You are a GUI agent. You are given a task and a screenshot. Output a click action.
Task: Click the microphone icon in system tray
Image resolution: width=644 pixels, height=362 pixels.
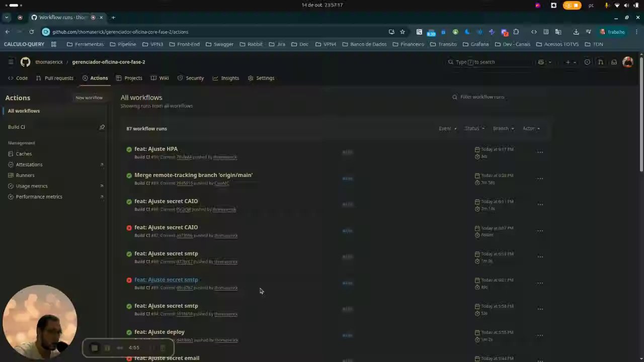click(x=607, y=5)
